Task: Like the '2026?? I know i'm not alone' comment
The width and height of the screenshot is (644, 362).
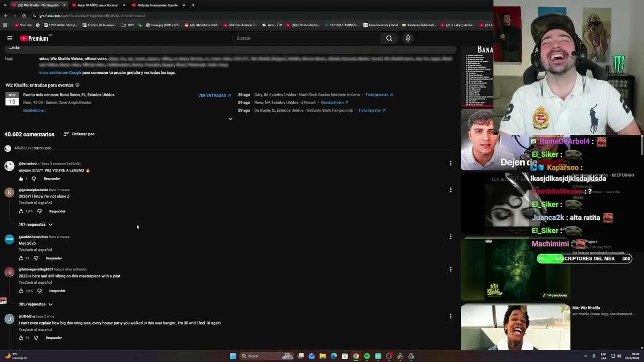Action: (x=21, y=211)
